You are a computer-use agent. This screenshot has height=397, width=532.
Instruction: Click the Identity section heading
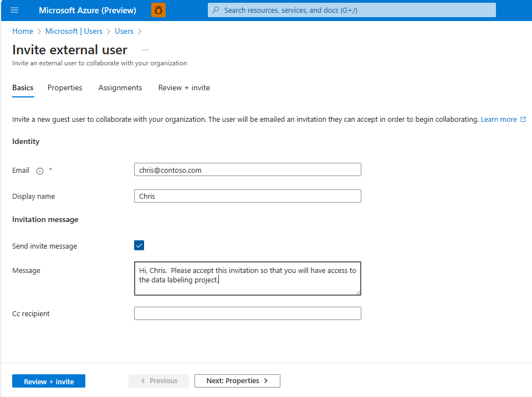coord(26,141)
